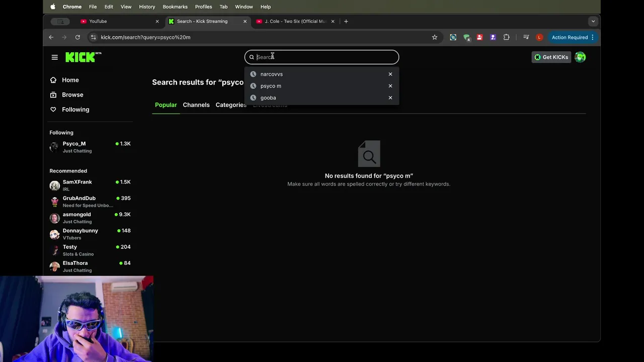Select gooba recent search suggestion
The width and height of the screenshot is (644, 362).
coord(321,98)
